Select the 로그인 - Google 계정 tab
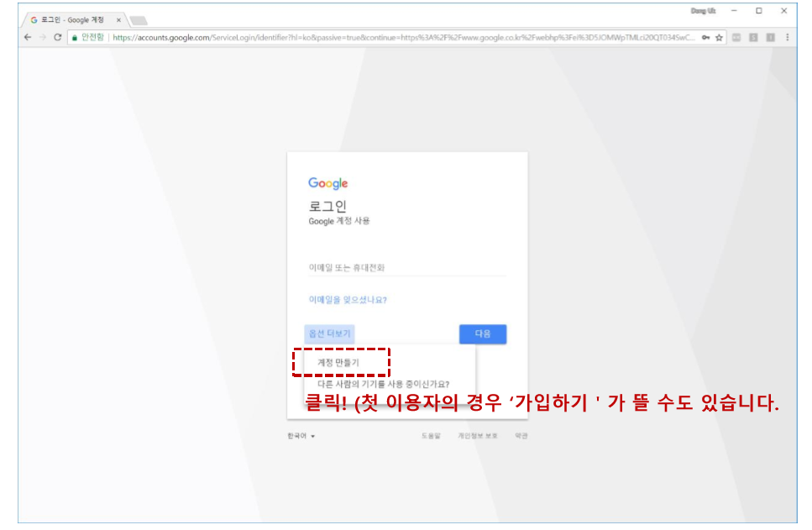The width and height of the screenshot is (812, 530). 73,19
